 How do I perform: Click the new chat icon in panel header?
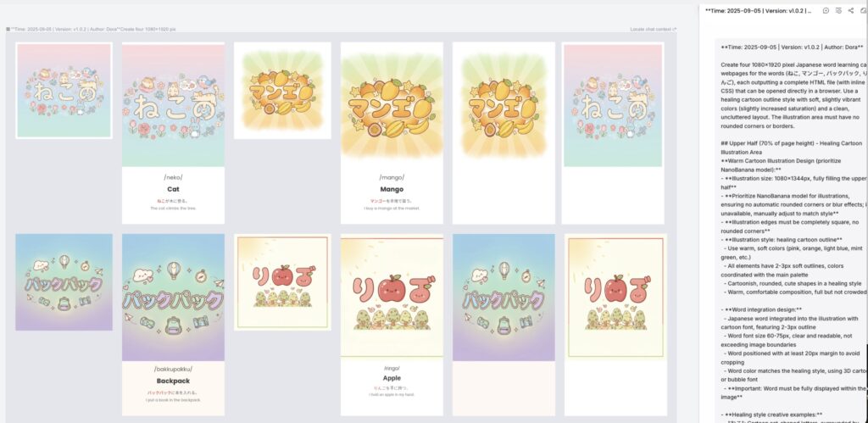tap(826, 10)
